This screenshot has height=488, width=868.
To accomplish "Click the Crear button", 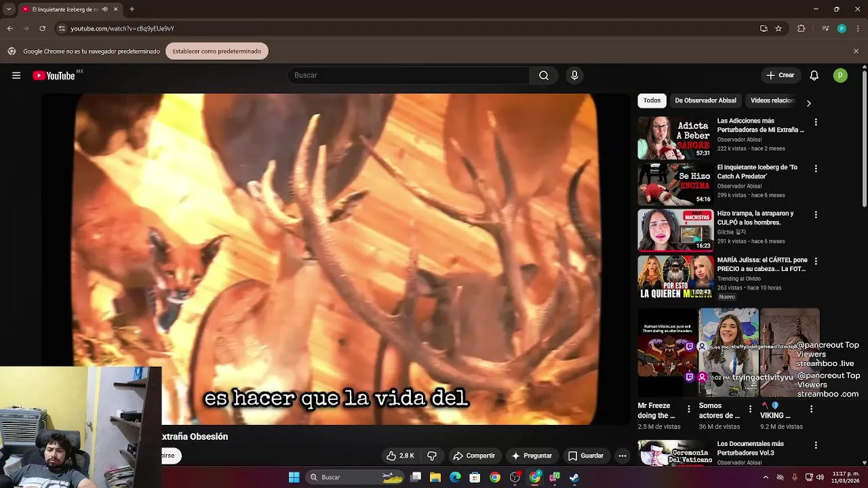I will 781,75.
